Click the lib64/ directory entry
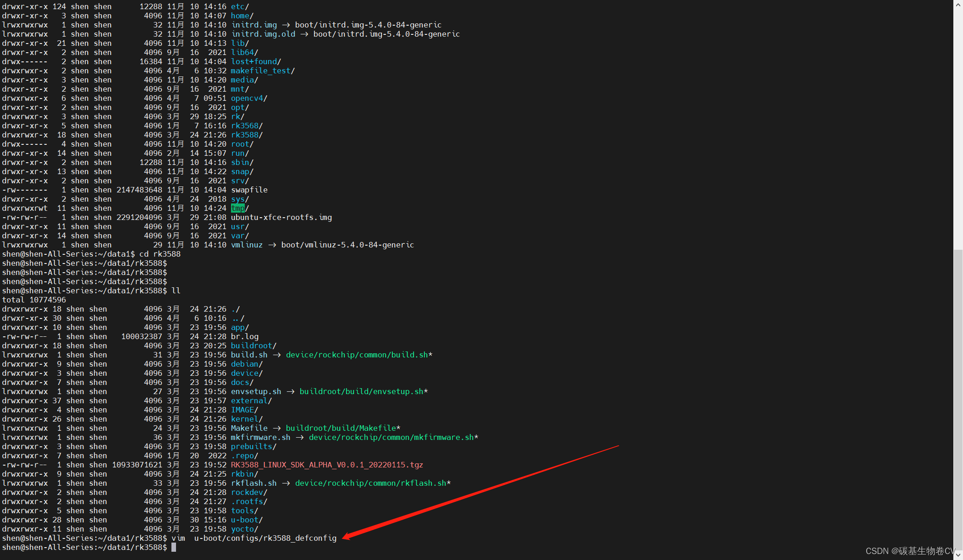Image resolution: width=963 pixels, height=560 pixels. [x=245, y=52]
